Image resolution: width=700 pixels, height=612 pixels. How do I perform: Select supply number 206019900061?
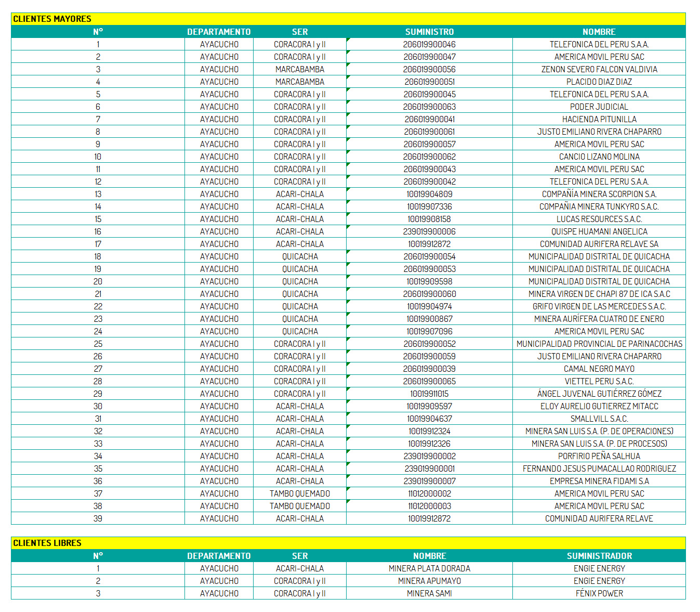pyautogui.click(x=429, y=132)
